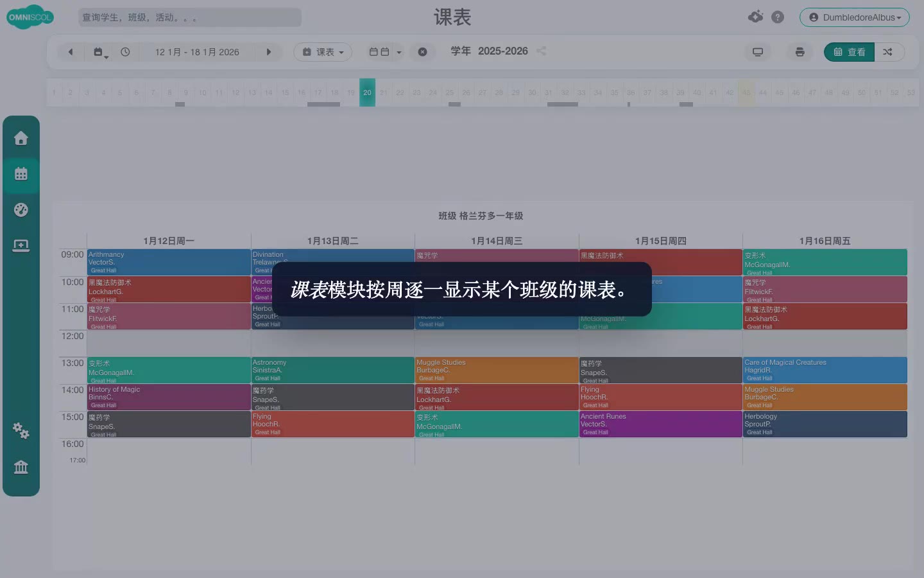Open Monday's 13:00 变形术 lesson with McGonagallM
The height and width of the screenshot is (578, 924).
pos(169,371)
